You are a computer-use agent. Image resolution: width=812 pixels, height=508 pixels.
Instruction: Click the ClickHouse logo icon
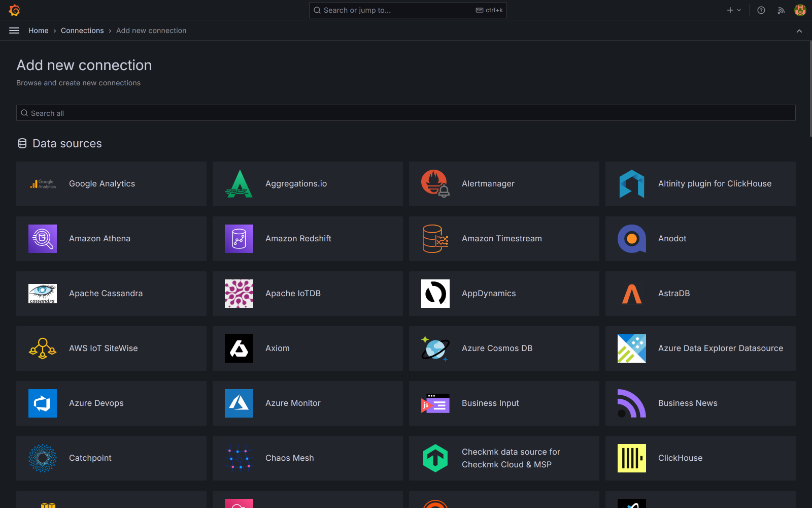[x=632, y=458]
